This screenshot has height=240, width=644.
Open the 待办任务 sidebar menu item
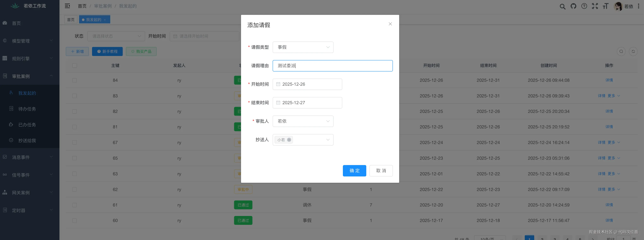click(x=27, y=109)
